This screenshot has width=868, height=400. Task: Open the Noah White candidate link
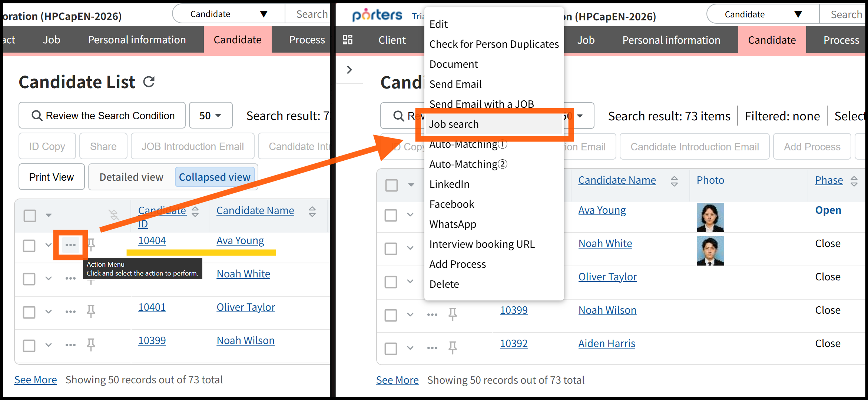pos(243,274)
